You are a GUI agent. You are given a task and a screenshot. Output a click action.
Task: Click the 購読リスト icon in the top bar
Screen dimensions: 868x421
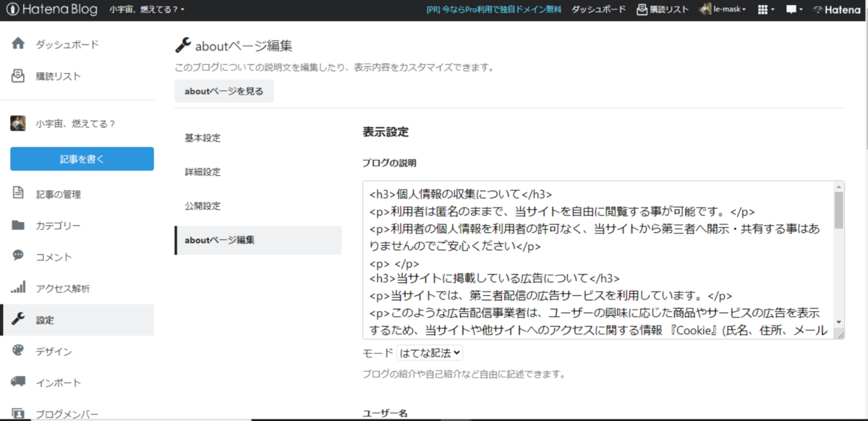tap(642, 9)
